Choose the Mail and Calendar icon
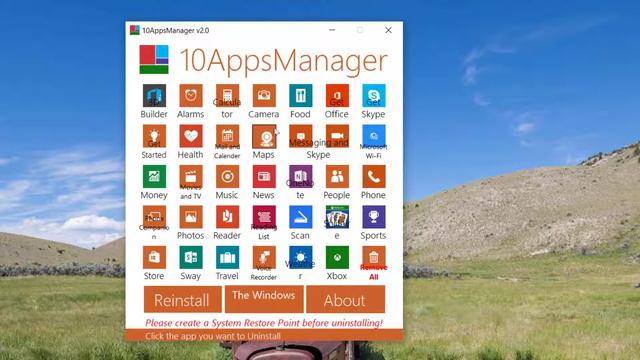 (227, 136)
